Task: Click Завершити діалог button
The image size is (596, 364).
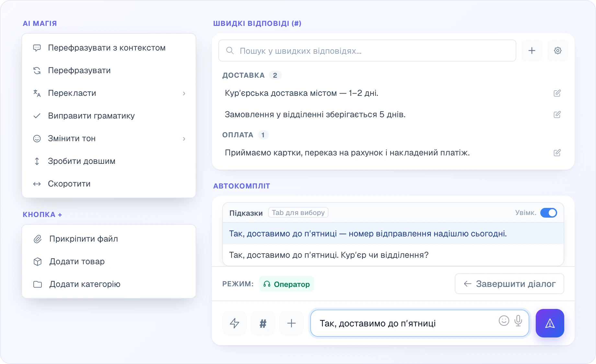Action: [x=510, y=284]
